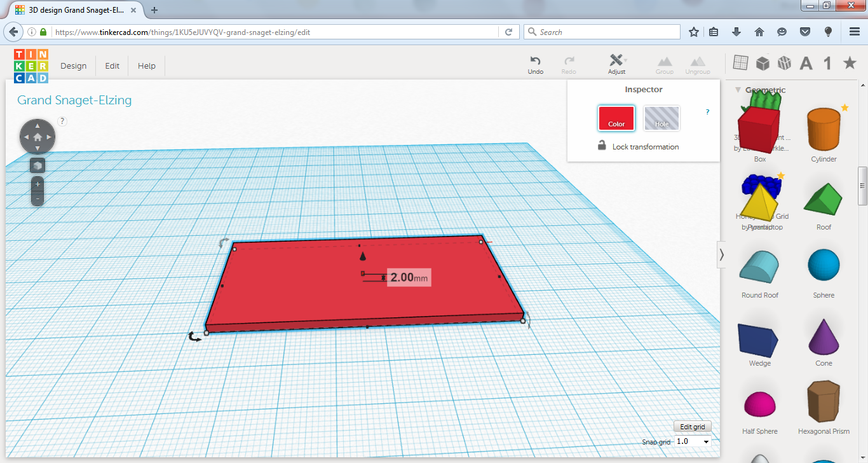This screenshot has width=868, height=463.
Task: Zoom out with the minus button
Action: (37, 198)
